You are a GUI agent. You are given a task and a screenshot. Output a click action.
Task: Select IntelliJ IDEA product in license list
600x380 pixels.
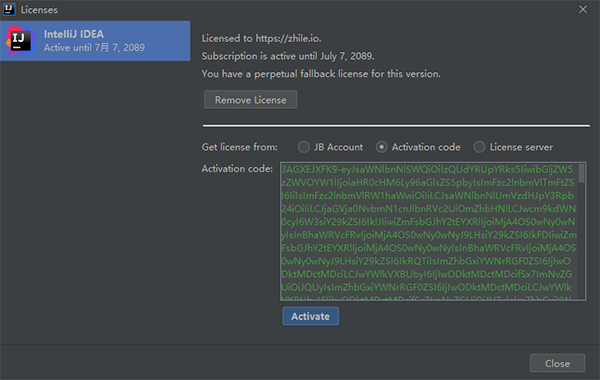[x=95, y=41]
